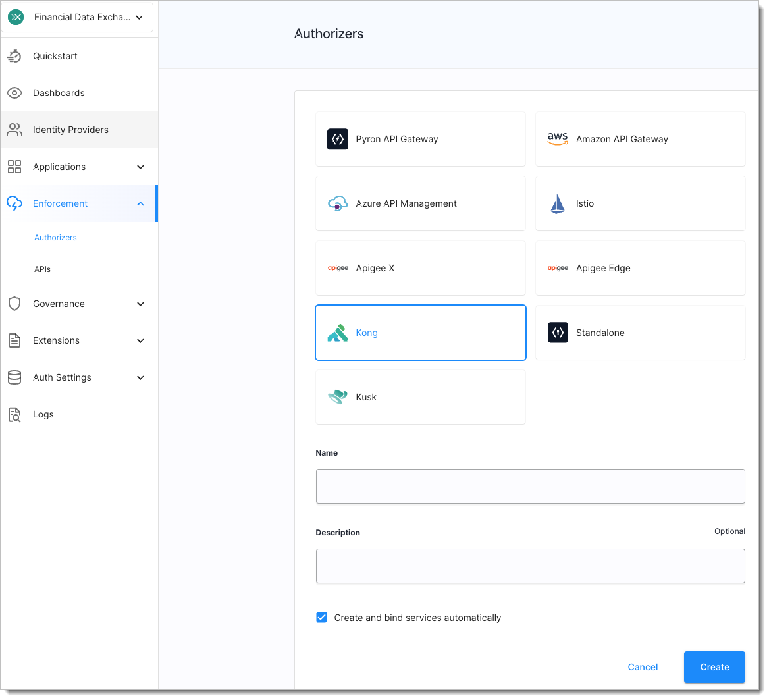Click the Create button
The image size is (769, 700).
714,668
